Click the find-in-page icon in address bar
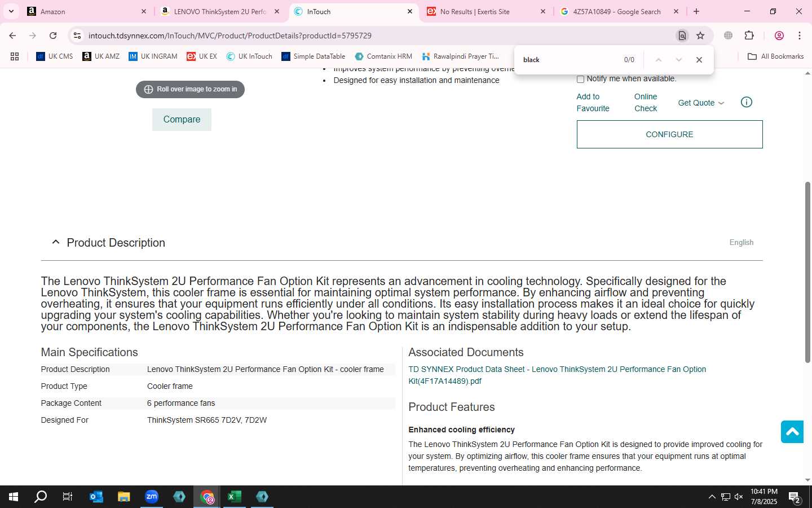This screenshot has height=508, width=812. (x=682, y=36)
